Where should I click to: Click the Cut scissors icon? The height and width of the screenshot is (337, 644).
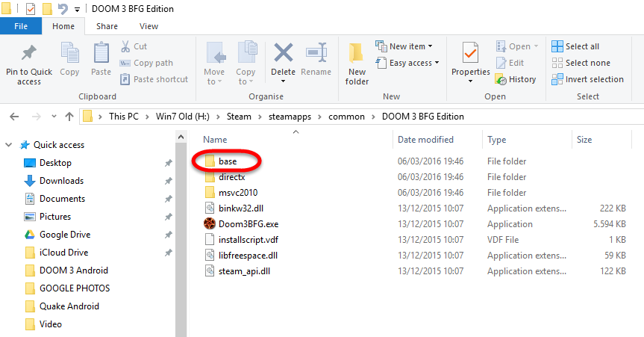(x=125, y=46)
